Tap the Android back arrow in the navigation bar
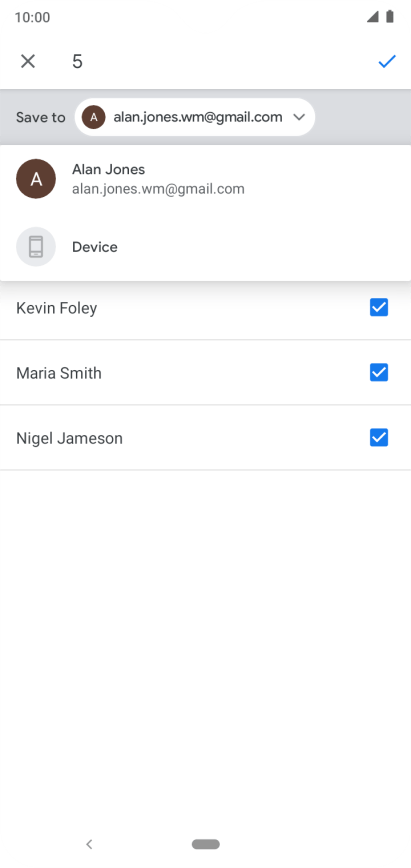This screenshot has height=868, width=411. coord(89,844)
